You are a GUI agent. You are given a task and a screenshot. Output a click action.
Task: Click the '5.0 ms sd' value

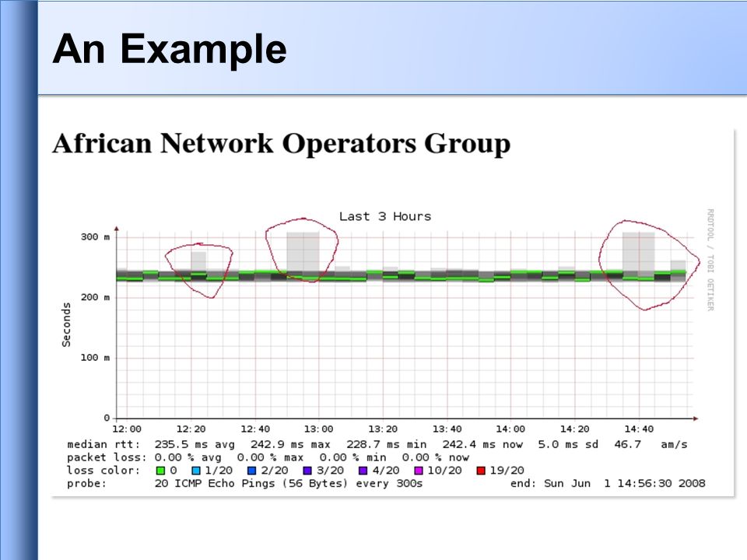(x=568, y=444)
